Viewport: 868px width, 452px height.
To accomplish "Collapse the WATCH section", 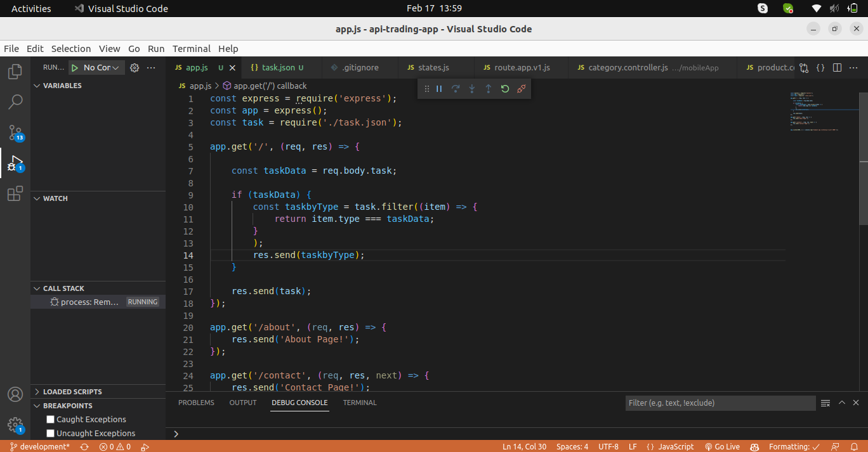I will point(55,198).
